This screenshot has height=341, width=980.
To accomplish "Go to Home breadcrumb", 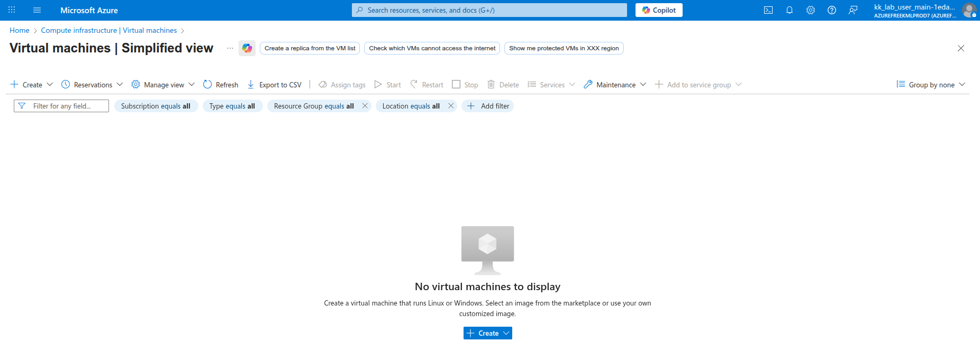I will 20,30.
